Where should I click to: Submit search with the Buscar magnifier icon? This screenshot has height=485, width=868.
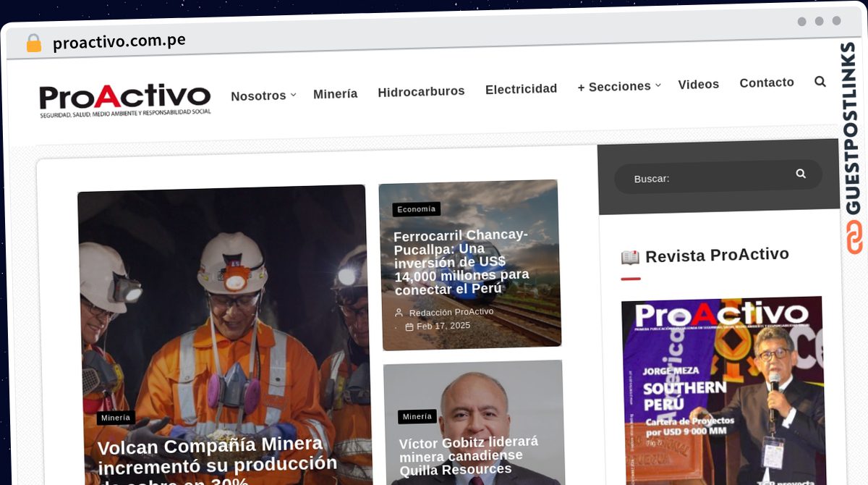coord(801,174)
